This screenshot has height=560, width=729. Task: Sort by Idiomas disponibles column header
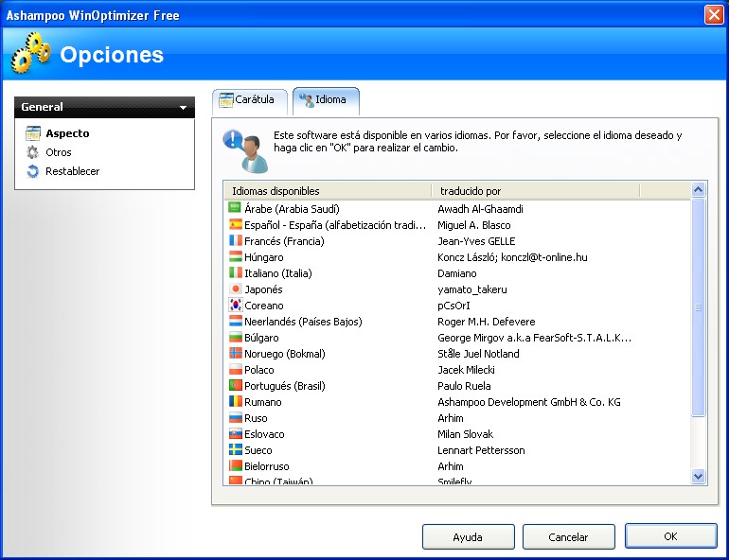pos(328,191)
